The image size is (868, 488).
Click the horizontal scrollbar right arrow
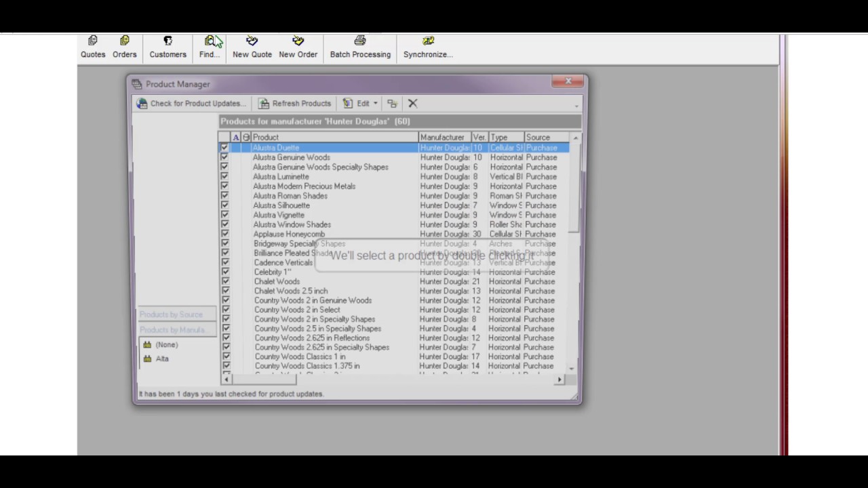(x=559, y=380)
